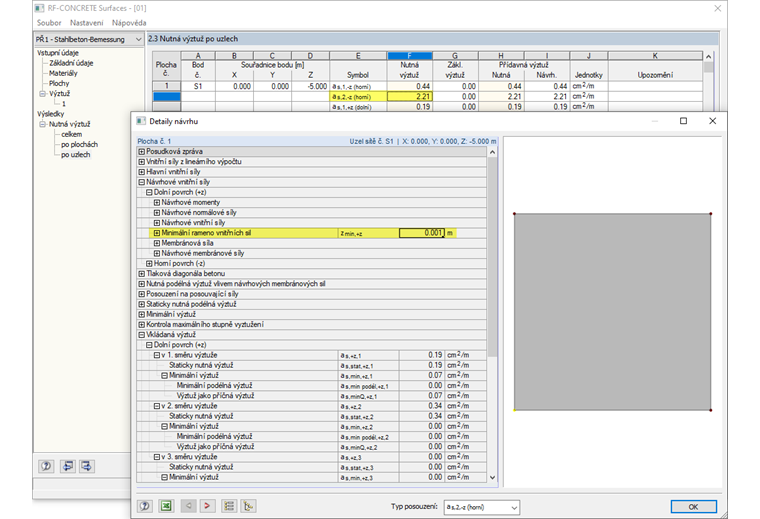Select Plochy in navigator
The height and width of the screenshot is (519, 760).
pos(59,83)
